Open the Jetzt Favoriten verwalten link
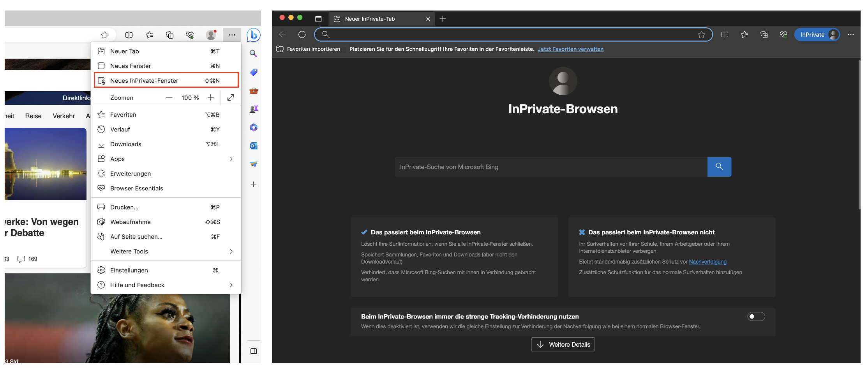 [x=570, y=49]
